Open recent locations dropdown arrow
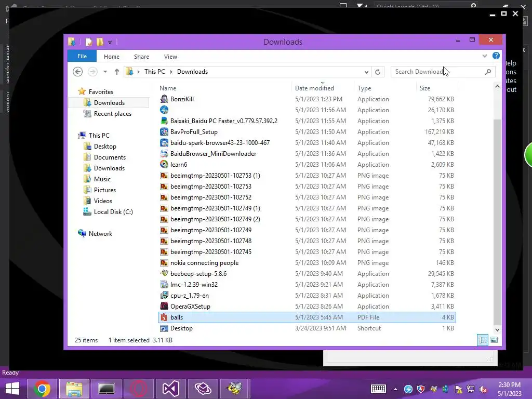 pos(105,72)
